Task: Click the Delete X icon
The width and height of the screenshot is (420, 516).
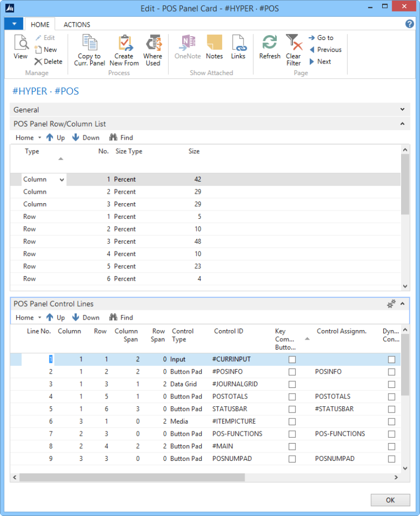Action: (38, 61)
